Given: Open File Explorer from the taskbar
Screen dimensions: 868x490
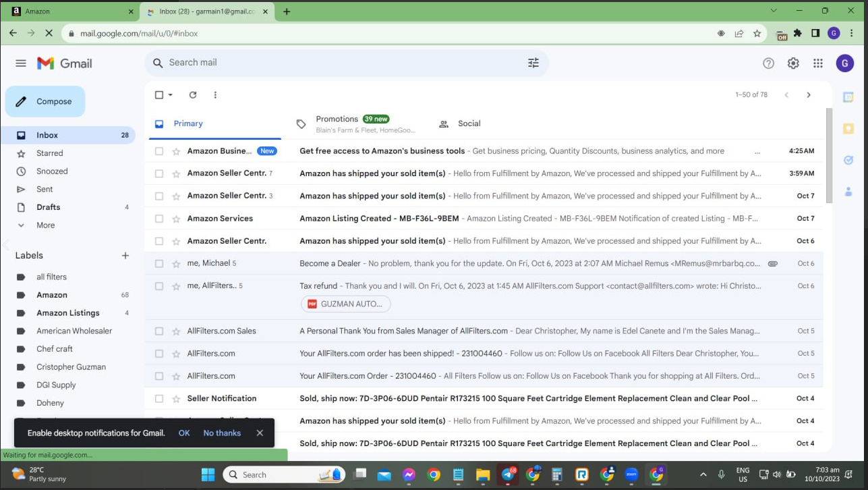Looking at the screenshot, I should tap(483, 474).
